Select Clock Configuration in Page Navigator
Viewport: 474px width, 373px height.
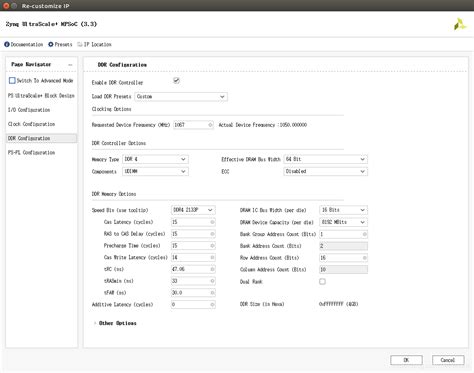point(31,124)
